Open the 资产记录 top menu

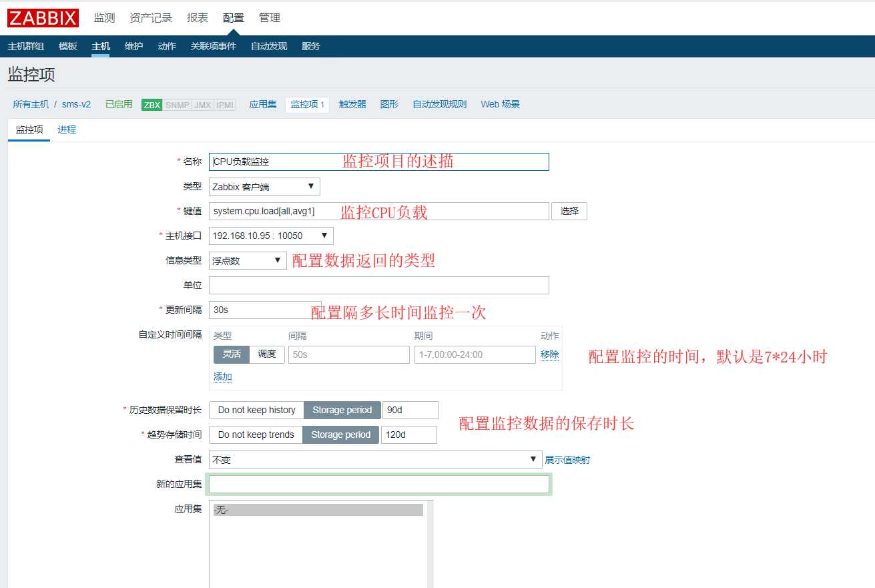pos(151,18)
